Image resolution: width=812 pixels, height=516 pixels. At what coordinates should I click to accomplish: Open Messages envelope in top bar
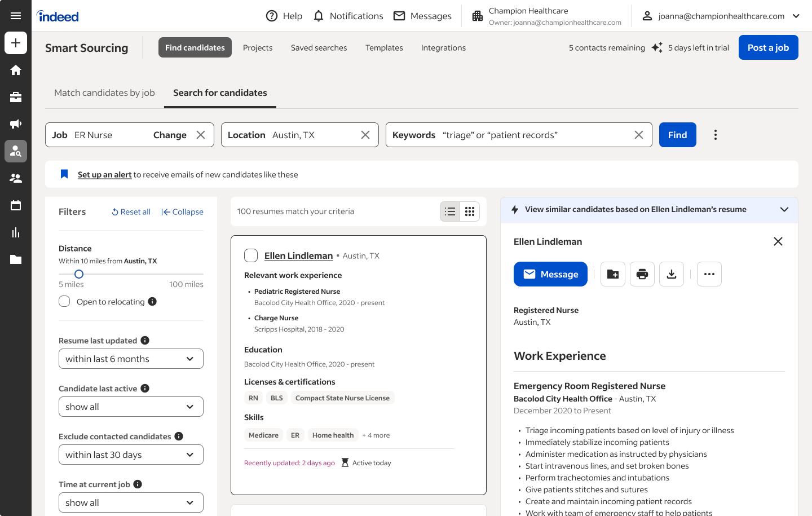(x=422, y=16)
